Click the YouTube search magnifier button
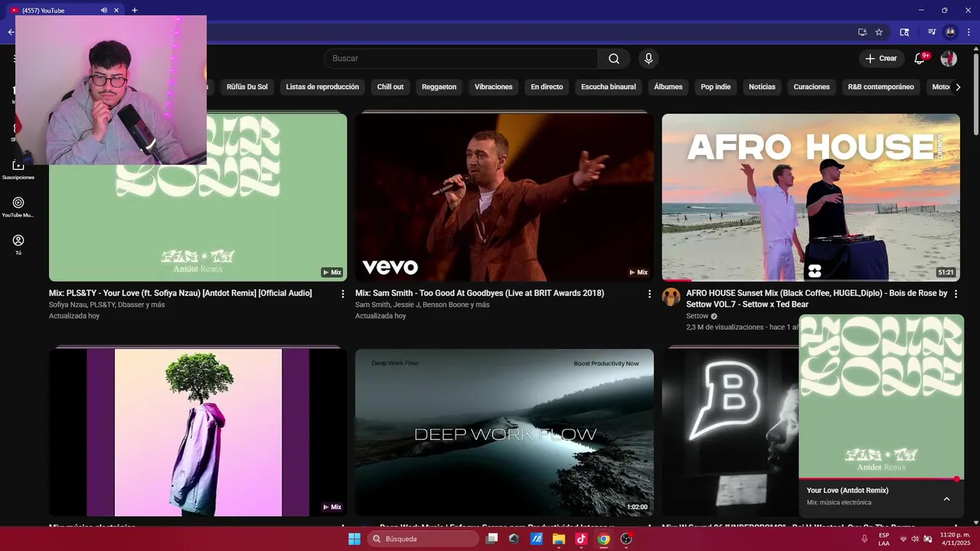 (x=614, y=59)
